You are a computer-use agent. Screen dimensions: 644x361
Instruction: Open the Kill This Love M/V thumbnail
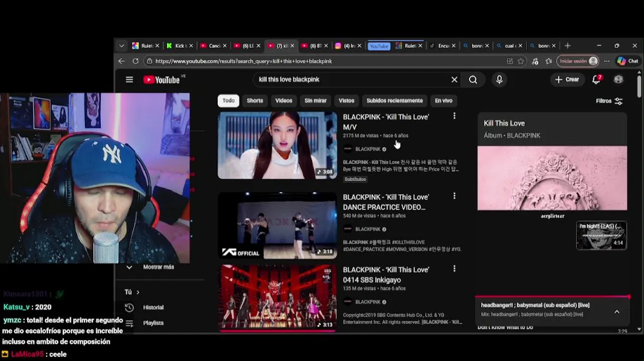(277, 145)
